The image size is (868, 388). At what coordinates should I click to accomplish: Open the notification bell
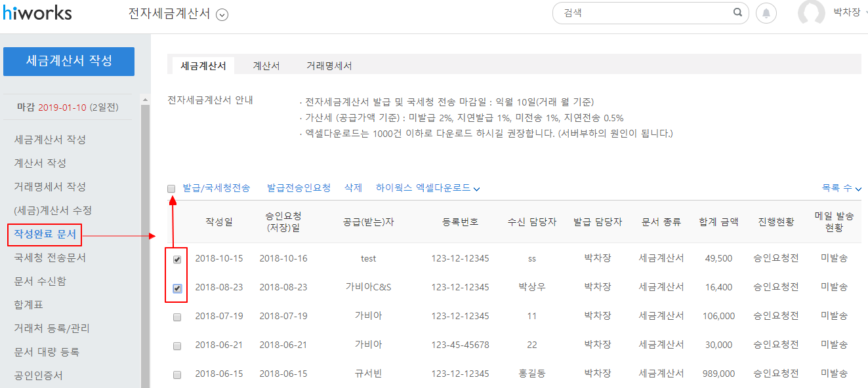(766, 13)
